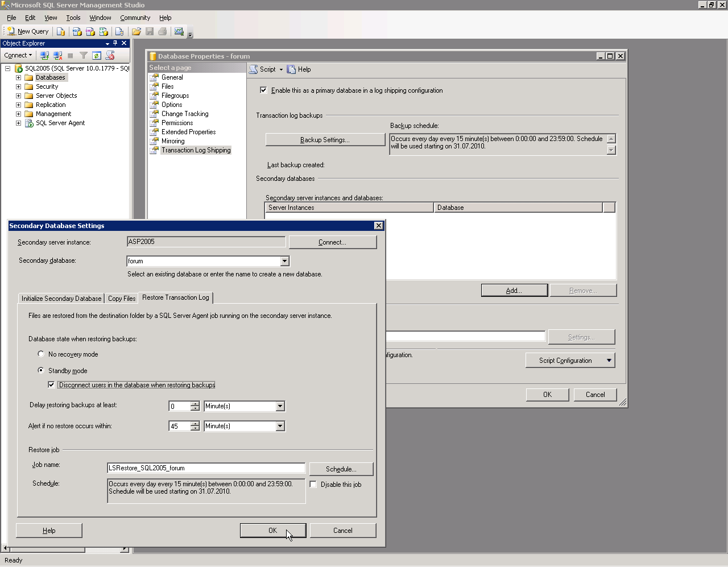Viewport: 728px width, 567px height.
Task: Open Delay restoring backups unit dropdown
Action: coord(280,406)
